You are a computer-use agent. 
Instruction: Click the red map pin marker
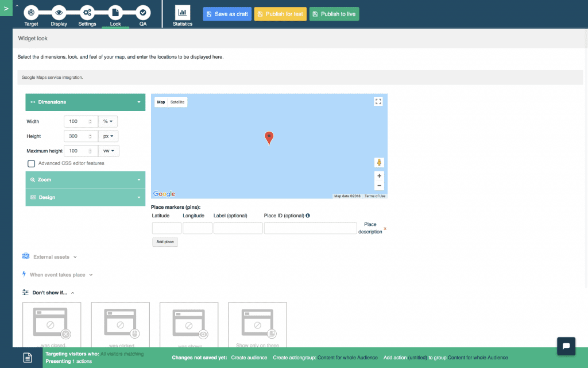click(x=269, y=137)
